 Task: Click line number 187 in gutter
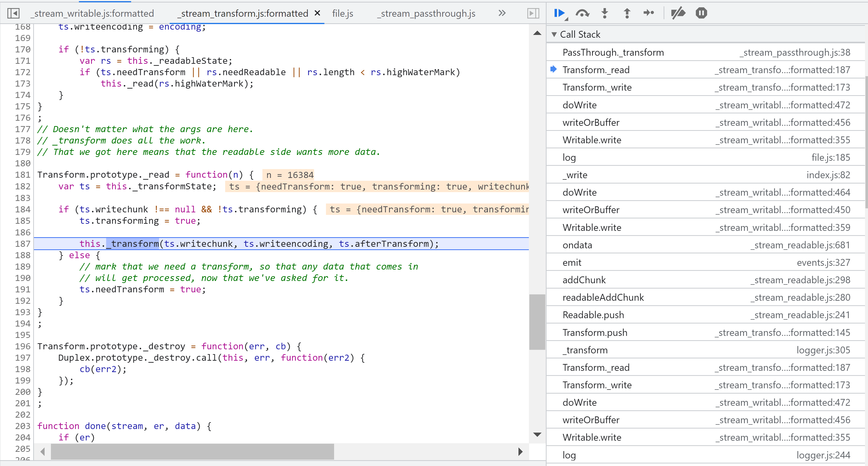[x=23, y=244]
